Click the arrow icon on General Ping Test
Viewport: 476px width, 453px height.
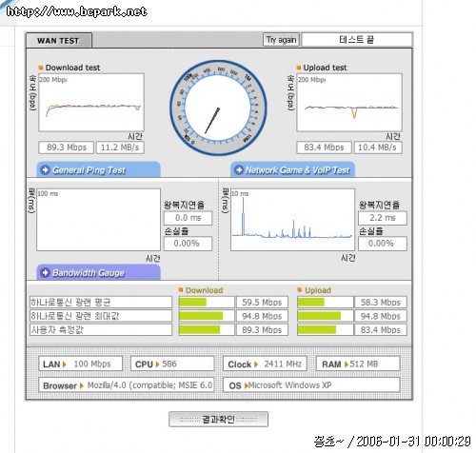click(x=46, y=170)
